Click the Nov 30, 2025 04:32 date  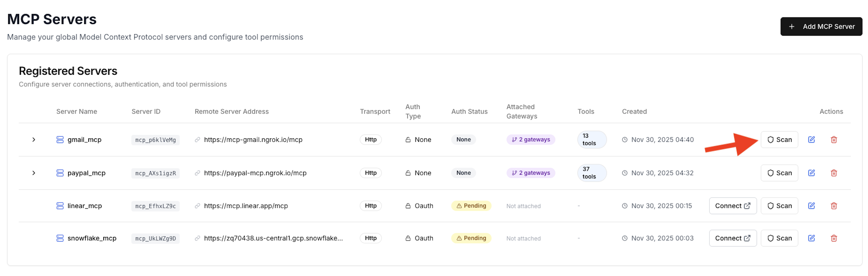click(x=662, y=173)
